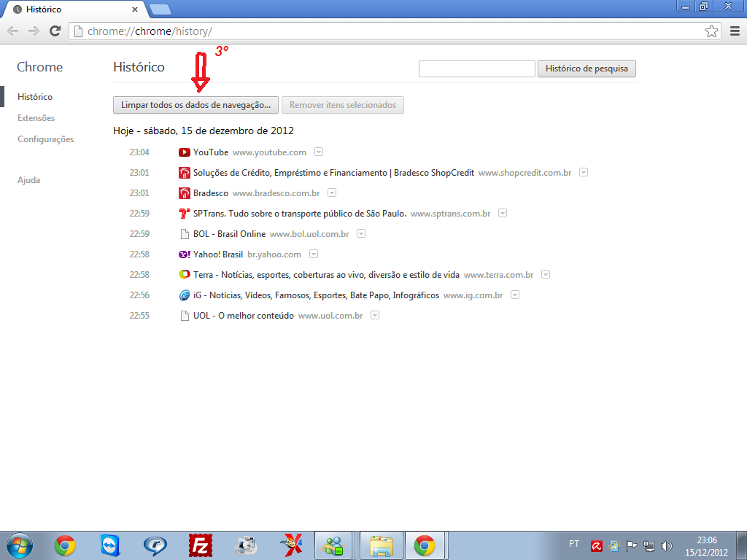Open Windows Live Messenger taskbar icon
Viewport: 747px width, 560px height.
(x=333, y=545)
